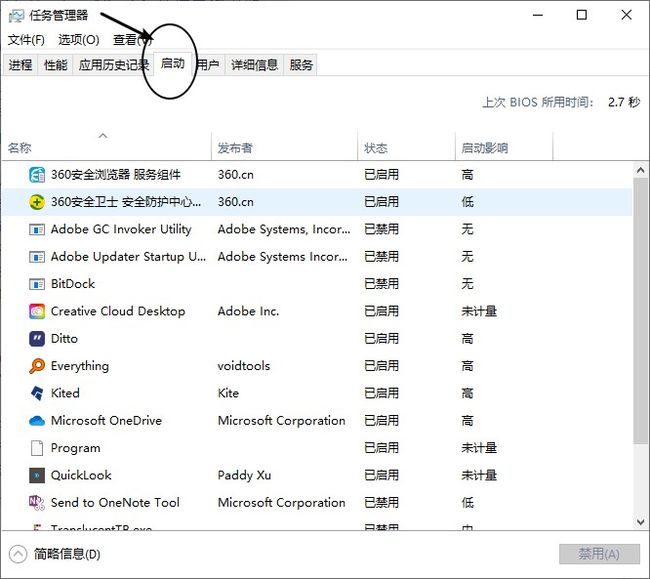Image resolution: width=650 pixels, height=579 pixels.
Task: Click the Everything magnifier icon
Action: click(37, 366)
